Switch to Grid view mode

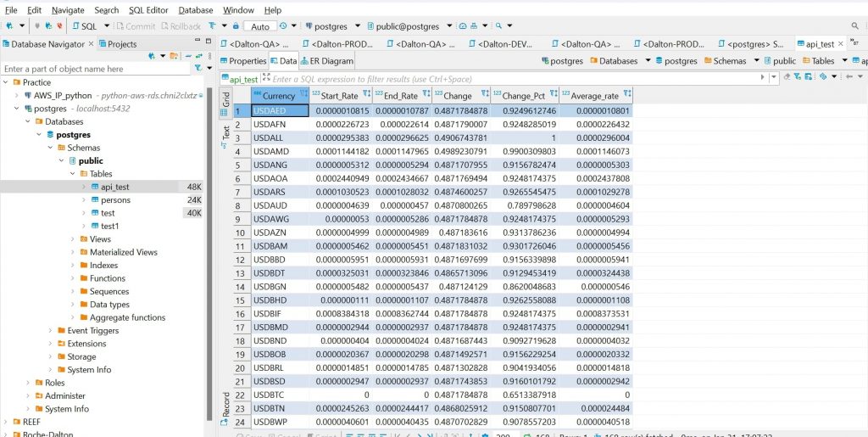[x=225, y=98]
